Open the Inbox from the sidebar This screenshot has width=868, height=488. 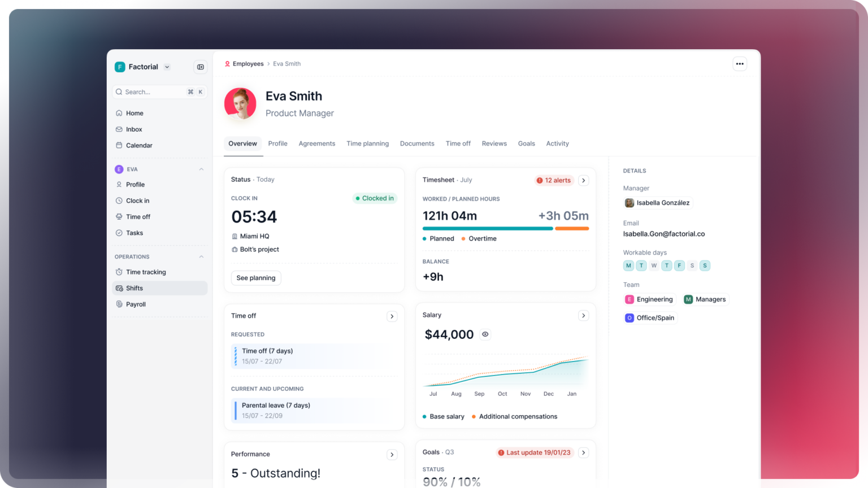pos(135,129)
